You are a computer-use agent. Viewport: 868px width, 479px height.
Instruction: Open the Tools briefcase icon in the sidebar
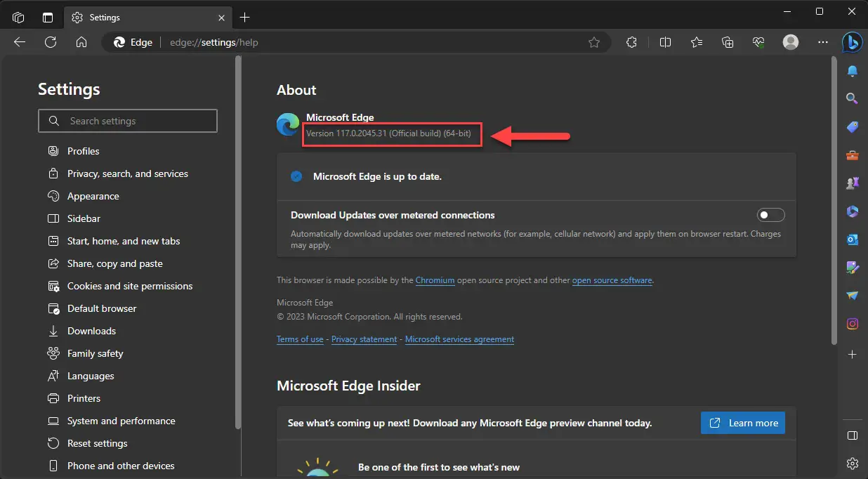click(853, 155)
